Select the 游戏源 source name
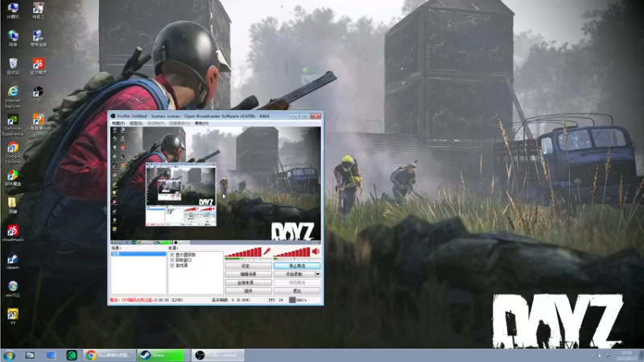Screen dimensions: 644x362 point(182,265)
